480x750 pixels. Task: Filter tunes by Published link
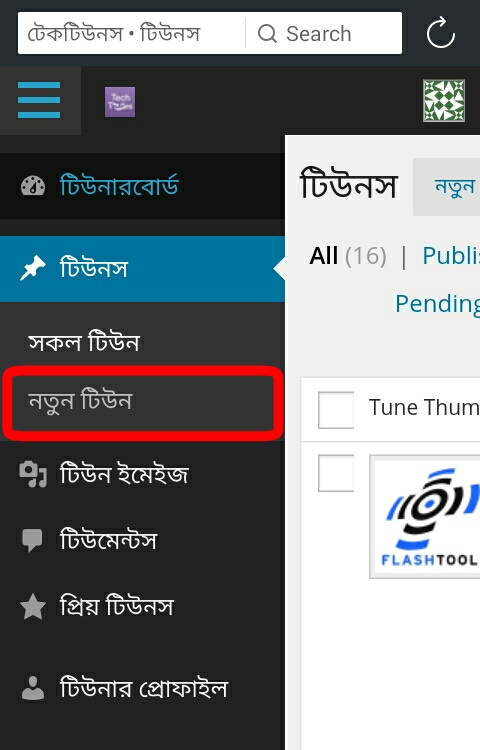point(451,255)
